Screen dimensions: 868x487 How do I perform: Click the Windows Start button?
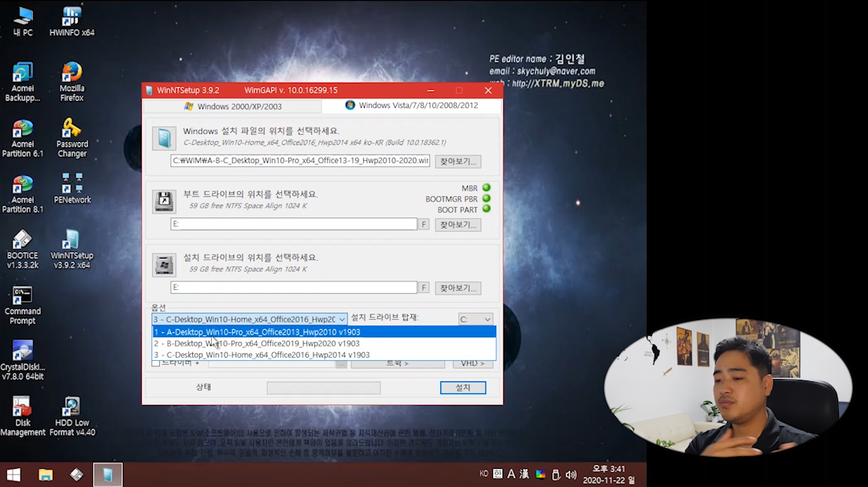pyautogui.click(x=14, y=475)
